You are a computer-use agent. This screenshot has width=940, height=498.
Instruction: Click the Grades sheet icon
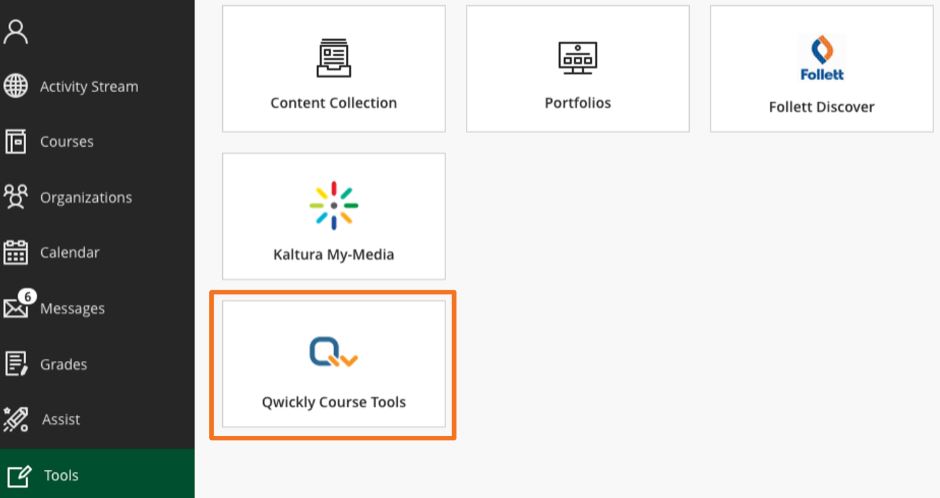[x=16, y=364]
